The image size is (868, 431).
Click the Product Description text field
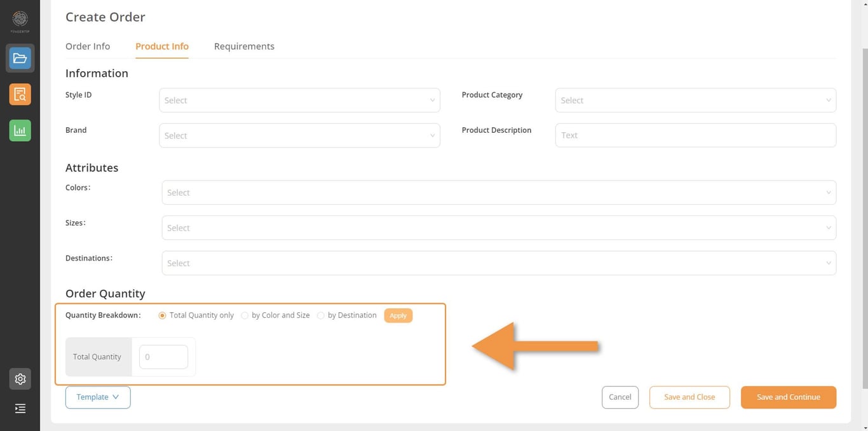point(695,135)
